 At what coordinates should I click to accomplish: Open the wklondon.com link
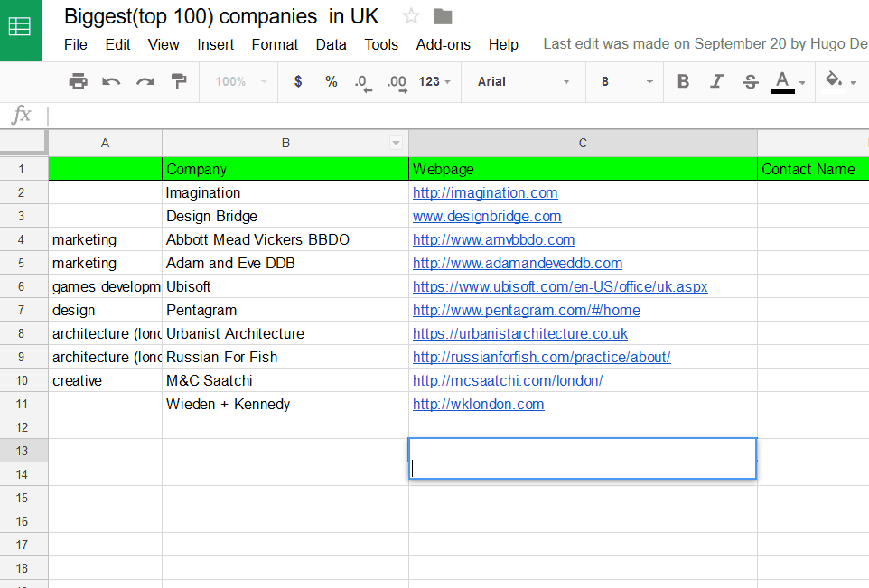point(478,404)
